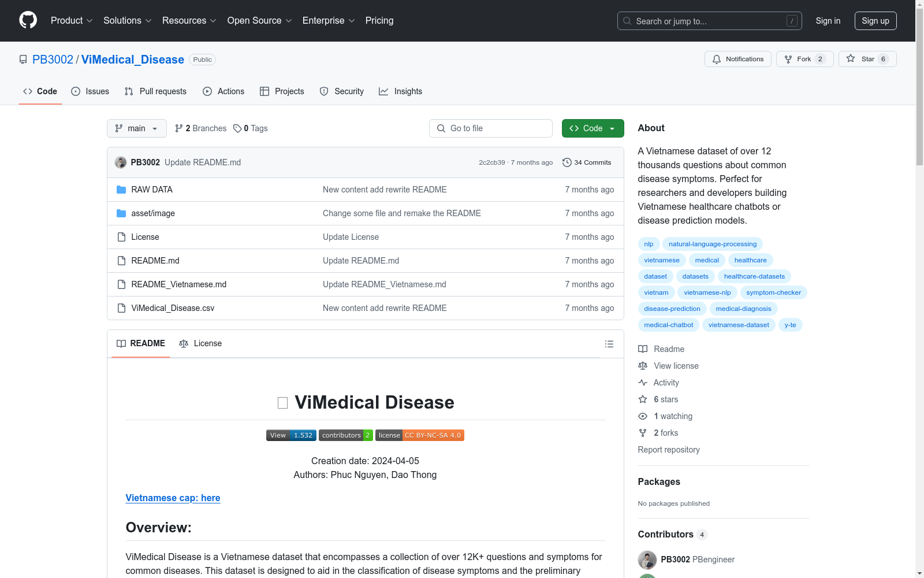Open the main branch selector dropdown

point(137,128)
